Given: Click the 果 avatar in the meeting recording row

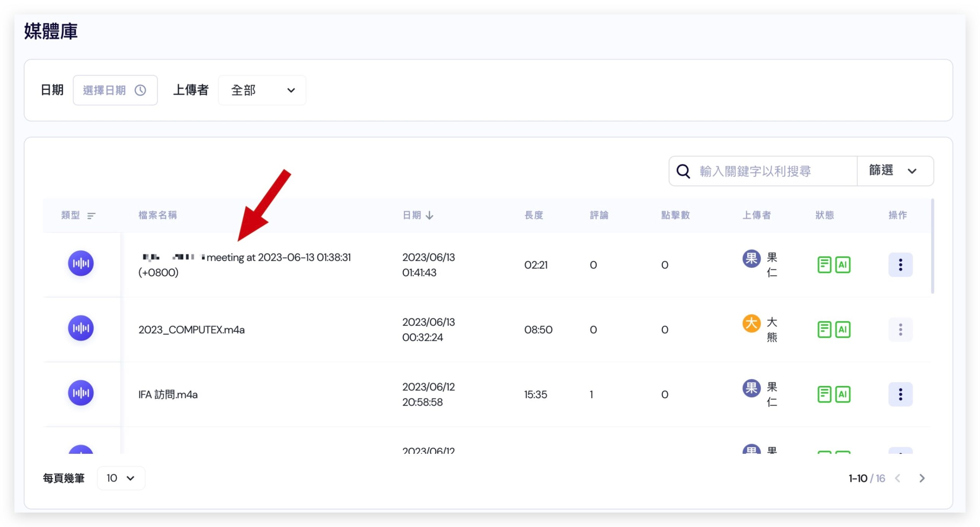Looking at the screenshot, I should [x=751, y=259].
